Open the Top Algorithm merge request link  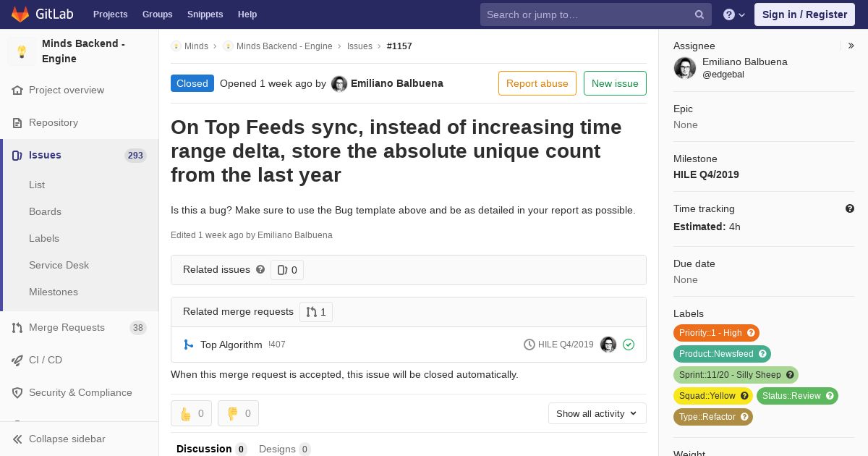tap(231, 345)
